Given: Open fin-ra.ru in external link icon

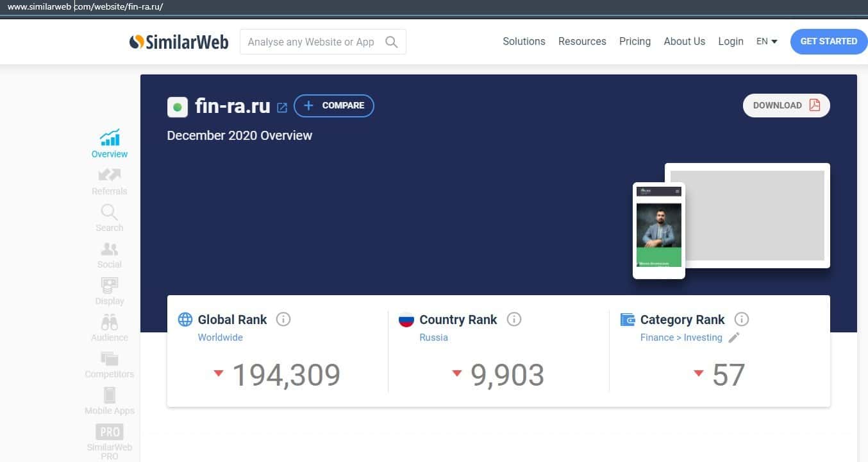Looking at the screenshot, I should pyautogui.click(x=282, y=107).
